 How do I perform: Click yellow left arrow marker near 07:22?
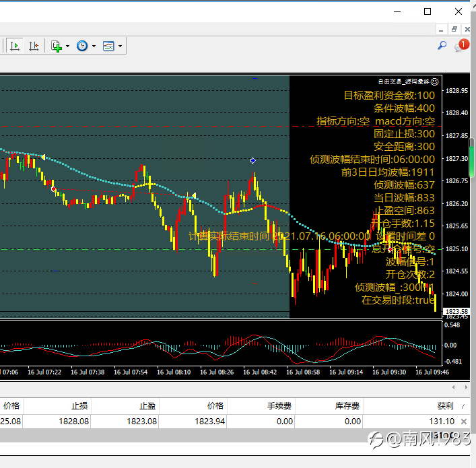(x=43, y=157)
